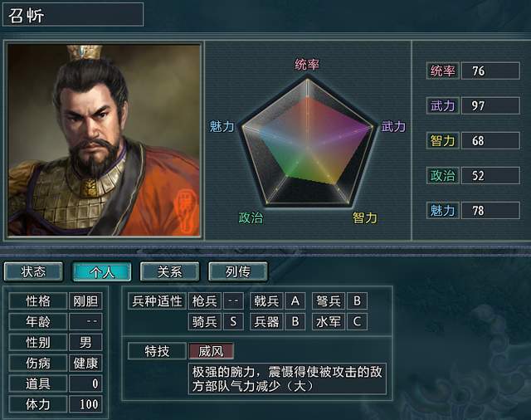Select the 戟兵 aptitude A grade
Viewport: 531px width, 420px height.
[295, 300]
